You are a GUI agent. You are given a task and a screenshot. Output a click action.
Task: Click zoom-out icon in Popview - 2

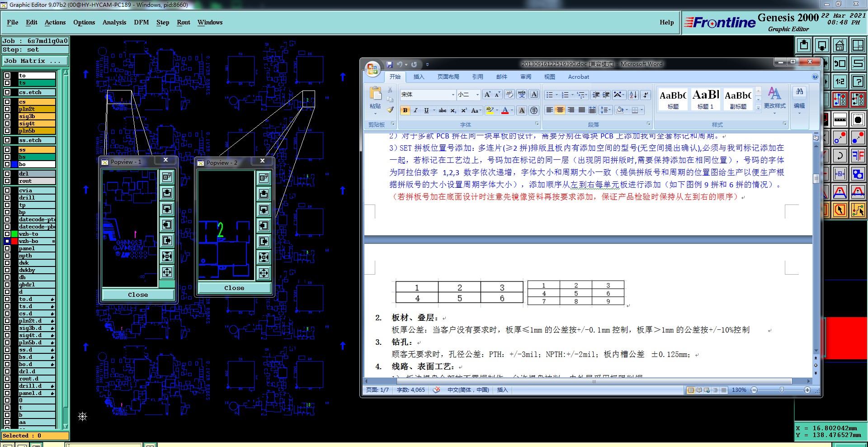[264, 273]
